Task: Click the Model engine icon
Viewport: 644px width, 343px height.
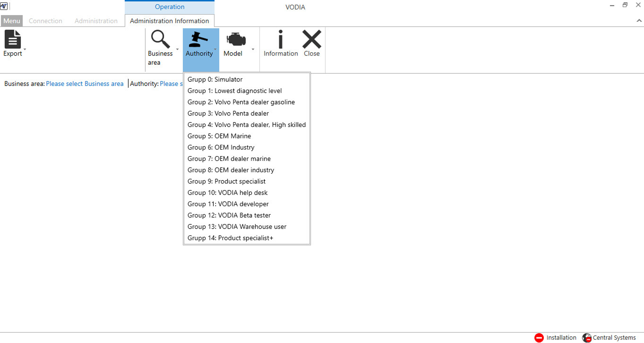Action: coord(236,40)
